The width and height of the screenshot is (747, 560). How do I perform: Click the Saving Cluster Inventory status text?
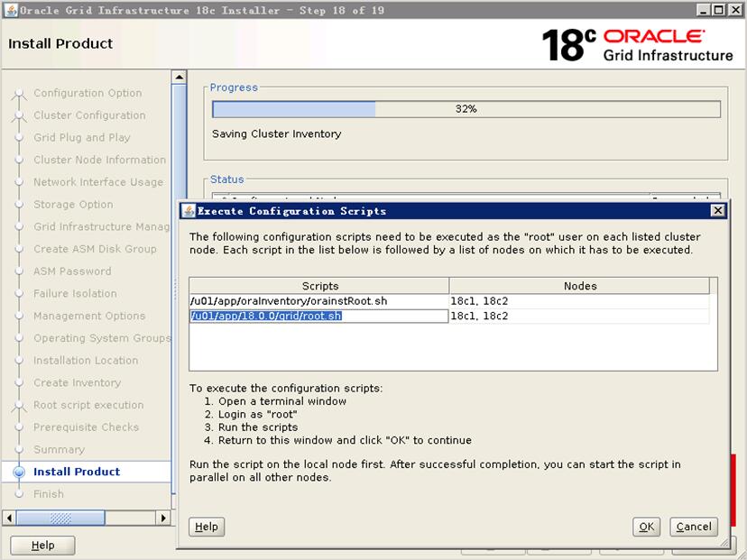pyautogui.click(x=277, y=133)
